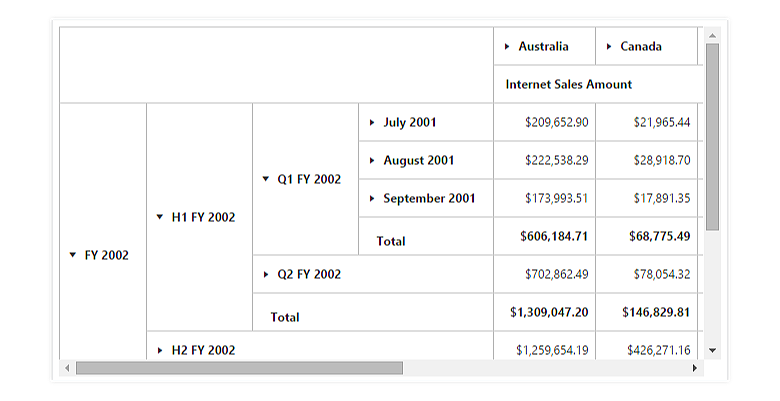Select Australia July 2001 value $209,652.90

pos(556,123)
